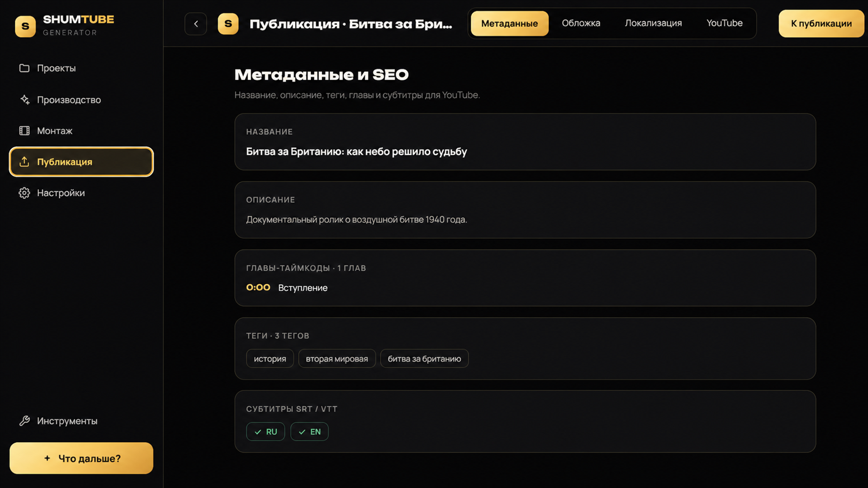Open the Производство sidebar section

tap(81, 100)
